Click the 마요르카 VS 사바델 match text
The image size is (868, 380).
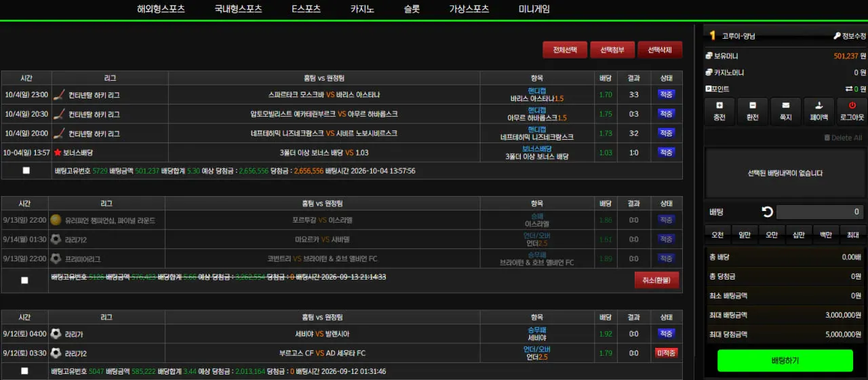coord(322,240)
